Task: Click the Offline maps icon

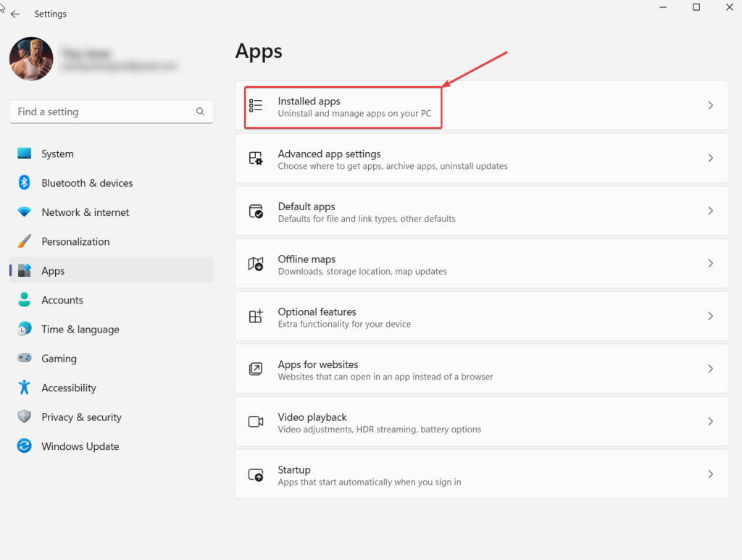Action: [x=256, y=264]
